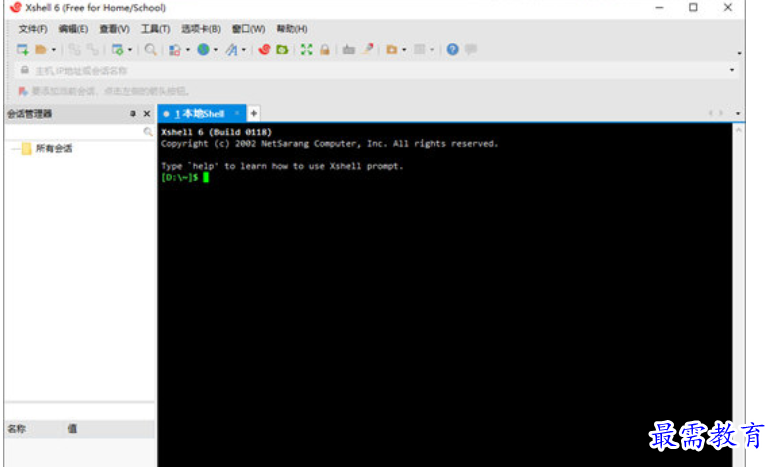Expand the grayed-out layout dropdown arrow
Screen dimensions: 773x467
[x=432, y=50]
